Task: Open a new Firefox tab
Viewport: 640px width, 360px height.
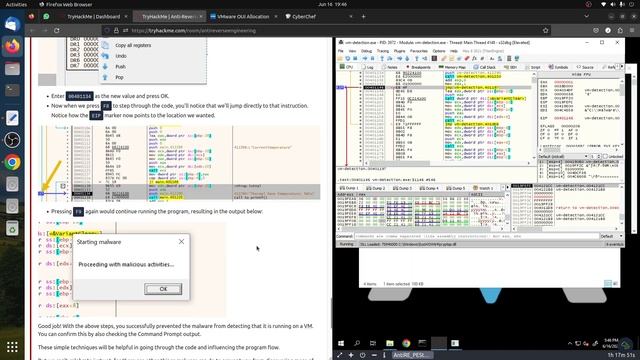Action: click(x=363, y=16)
